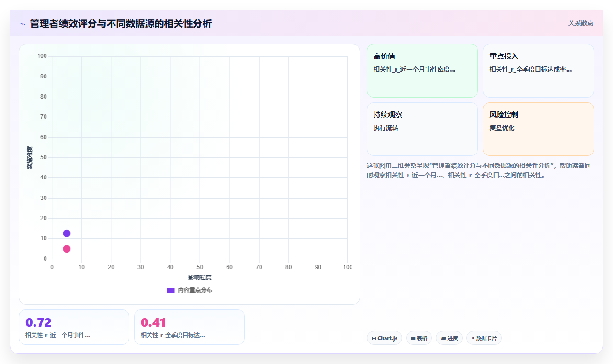
Task: Click the 相关性_r_全季度目标达 label under 0.41
Action: (x=173, y=335)
